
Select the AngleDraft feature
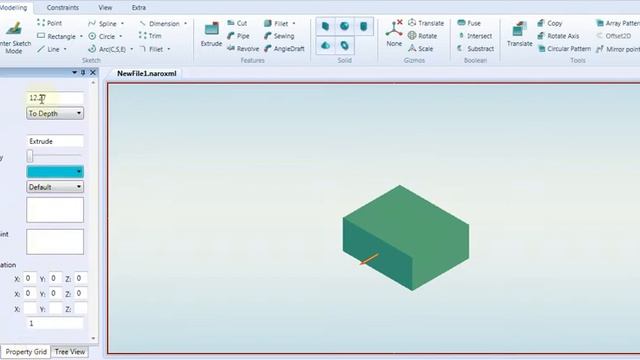tap(284, 49)
